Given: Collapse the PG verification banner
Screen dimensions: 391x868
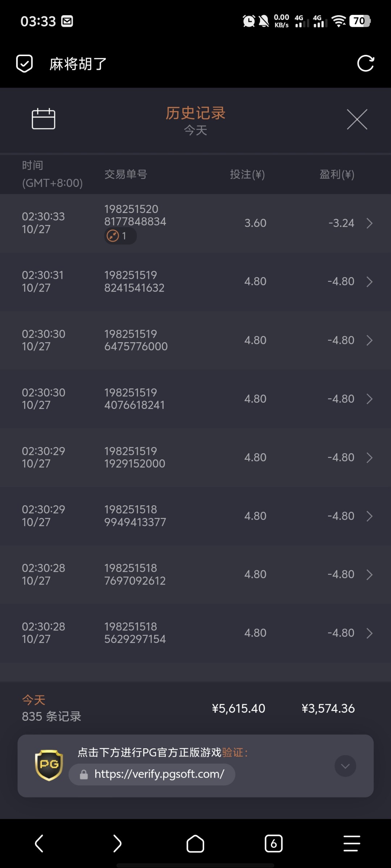Looking at the screenshot, I should [x=345, y=766].
